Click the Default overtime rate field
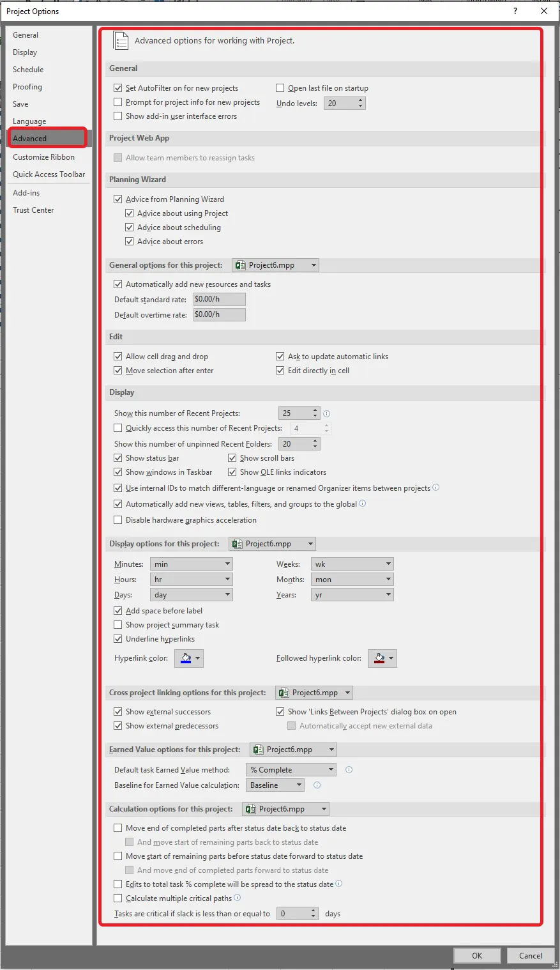Screen dimensions: 560x970 point(219,314)
